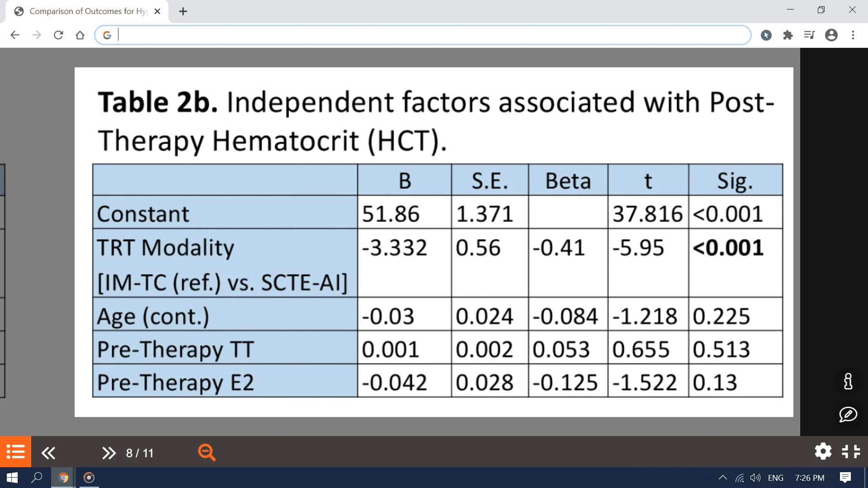868x488 pixels.
Task: Open Chrome three-dot menu
Action: point(853,35)
